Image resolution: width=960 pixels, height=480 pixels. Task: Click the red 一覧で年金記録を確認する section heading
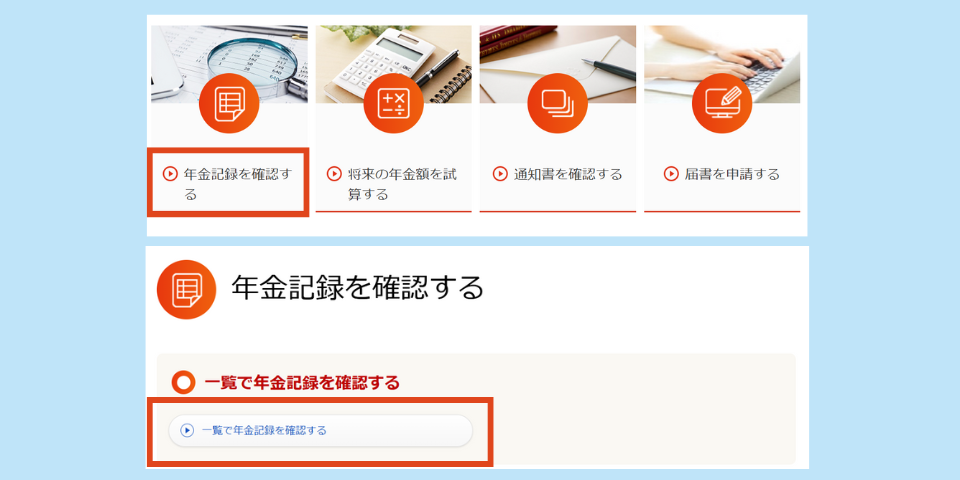[302, 383]
